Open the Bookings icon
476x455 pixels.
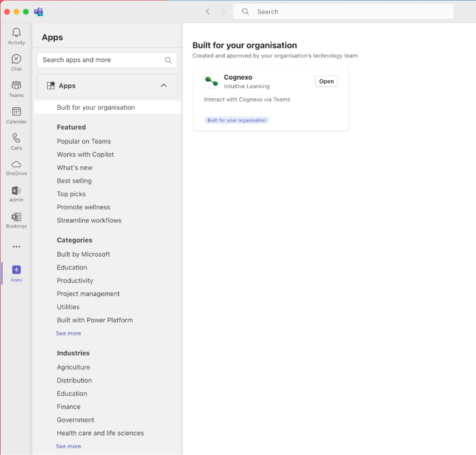[16, 217]
